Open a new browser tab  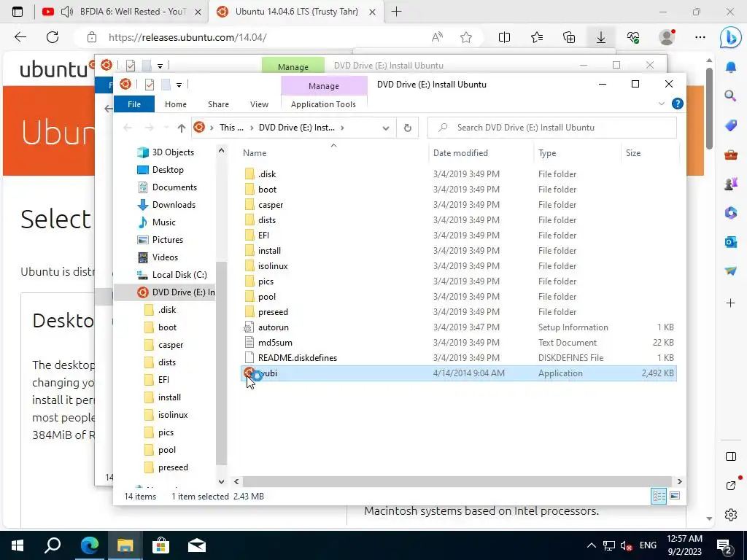tap(396, 12)
